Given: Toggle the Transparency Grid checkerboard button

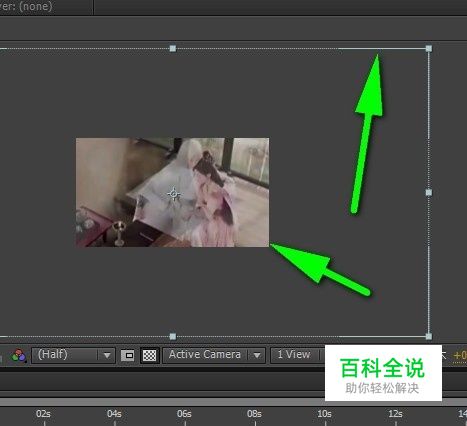Looking at the screenshot, I should click(149, 356).
